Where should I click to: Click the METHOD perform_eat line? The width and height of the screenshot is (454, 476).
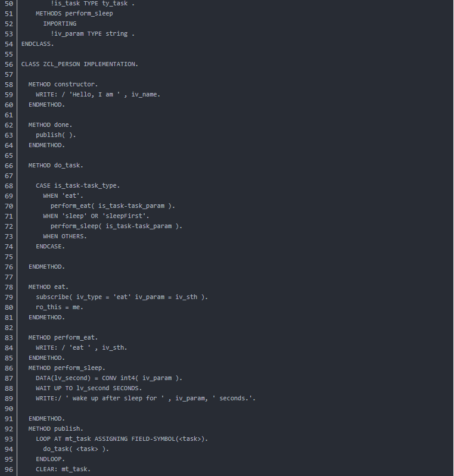point(63,338)
